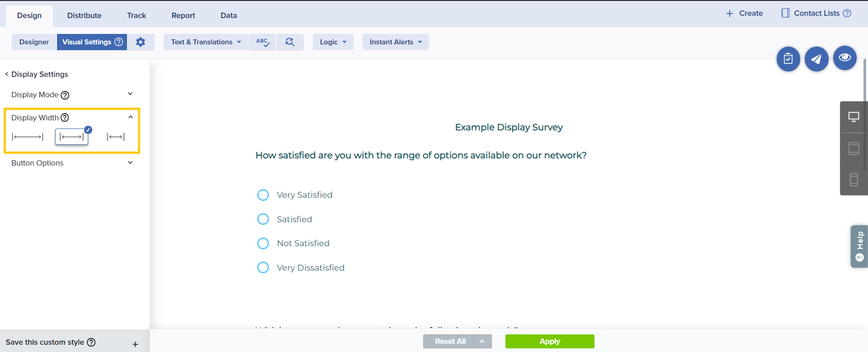Switch to tablet preview device
This screenshot has height=352, width=868.
point(854,148)
